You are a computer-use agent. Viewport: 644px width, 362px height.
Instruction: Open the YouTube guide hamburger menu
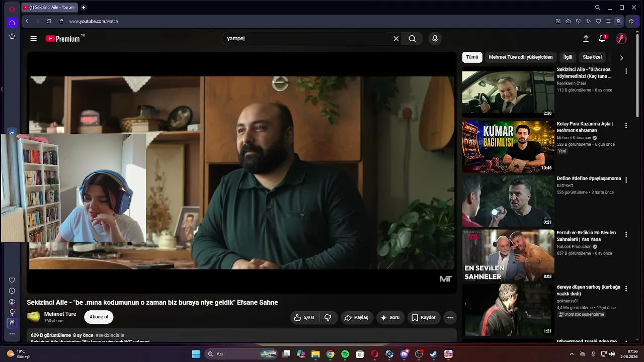[x=33, y=39]
